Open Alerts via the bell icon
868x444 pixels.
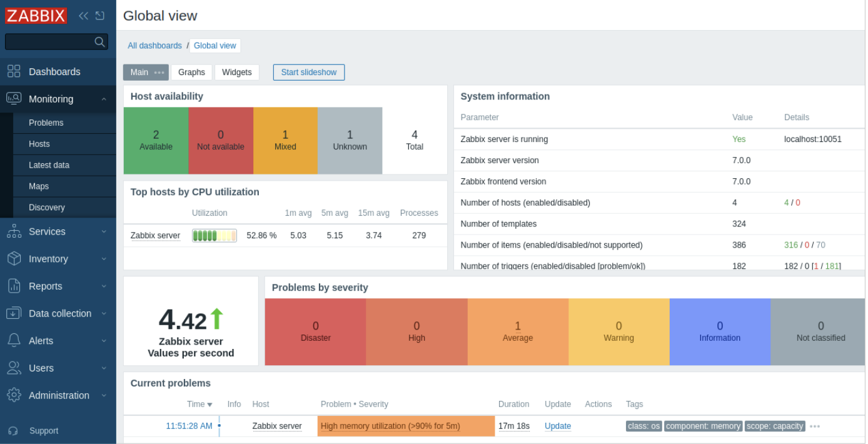[x=14, y=340]
